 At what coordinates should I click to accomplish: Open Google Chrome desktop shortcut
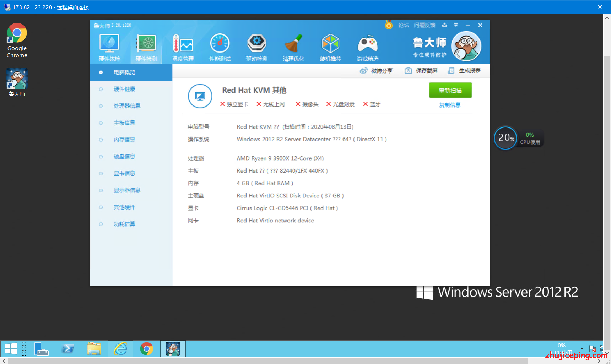17,40
